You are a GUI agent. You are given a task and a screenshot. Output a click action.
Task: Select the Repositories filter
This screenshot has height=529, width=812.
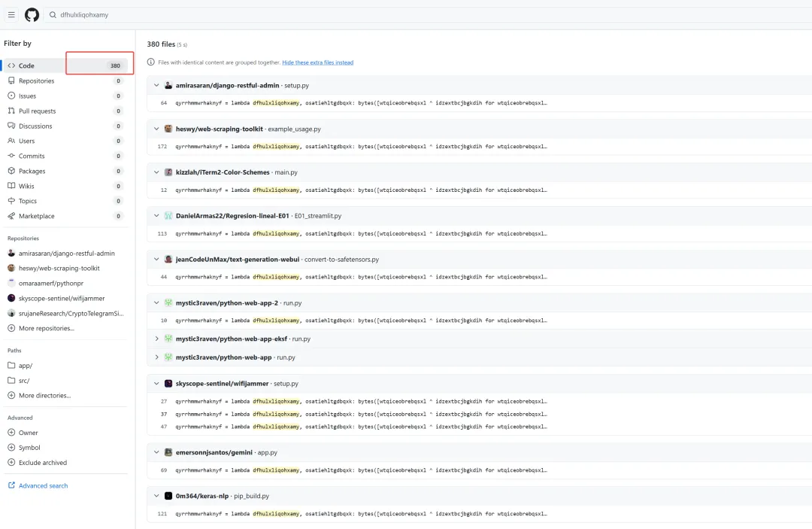click(65, 81)
